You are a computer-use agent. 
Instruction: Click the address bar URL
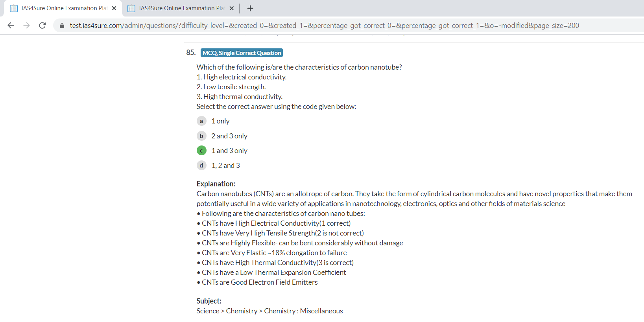click(324, 26)
